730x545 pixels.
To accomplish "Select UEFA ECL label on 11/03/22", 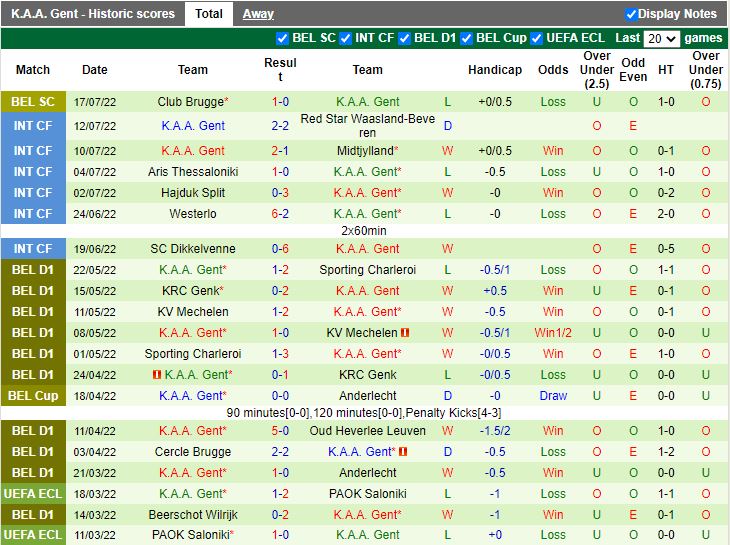I will [33, 535].
